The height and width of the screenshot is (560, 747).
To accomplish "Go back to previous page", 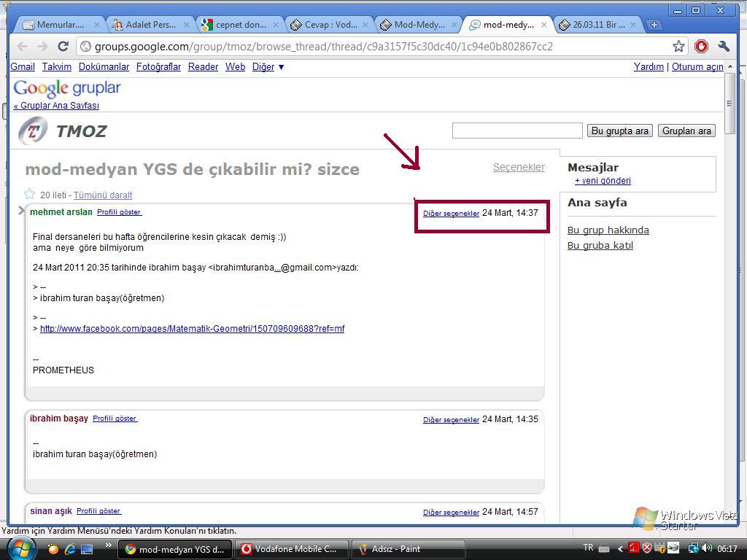I will (x=23, y=46).
